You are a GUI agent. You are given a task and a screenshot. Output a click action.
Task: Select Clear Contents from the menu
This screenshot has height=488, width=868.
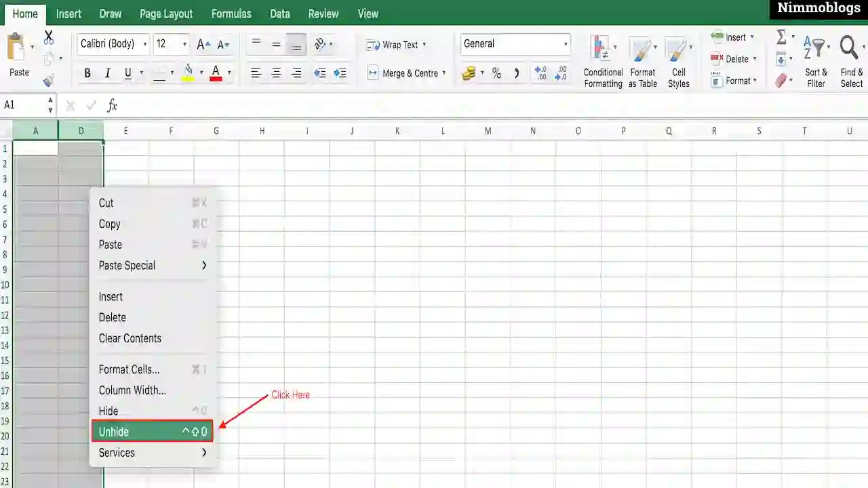(130, 338)
